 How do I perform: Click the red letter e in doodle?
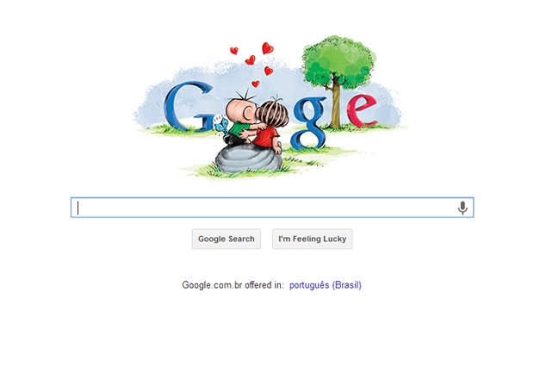[x=362, y=109]
